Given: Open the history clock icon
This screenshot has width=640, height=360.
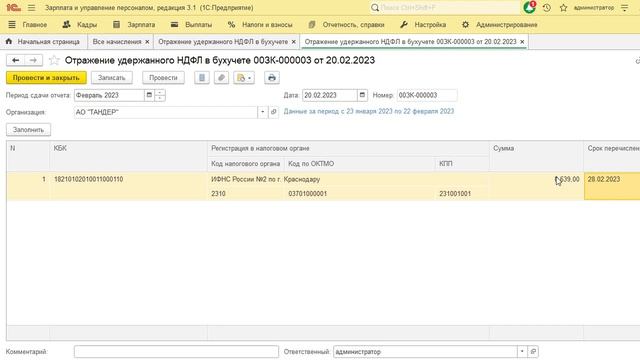Looking at the screenshot, I should pos(547,8).
